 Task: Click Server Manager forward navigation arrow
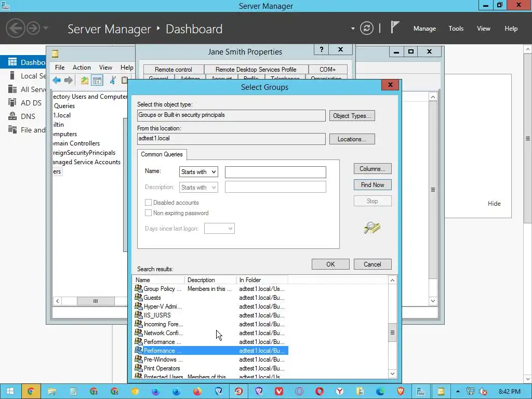[x=33, y=28]
